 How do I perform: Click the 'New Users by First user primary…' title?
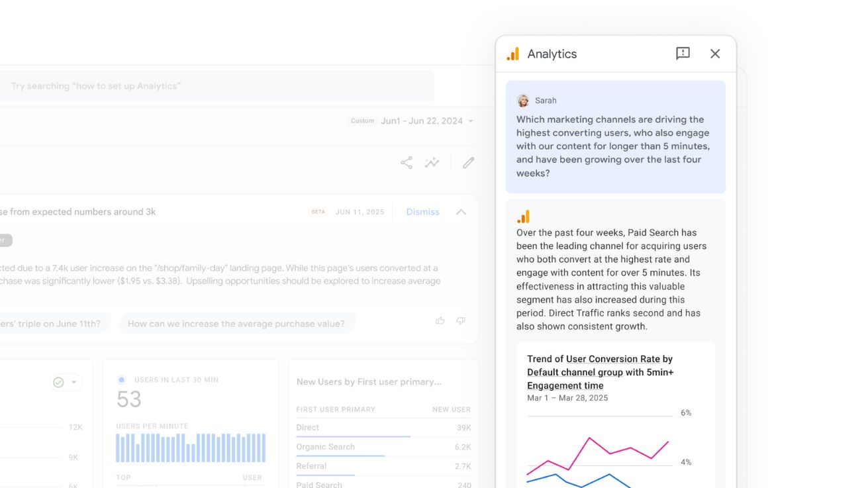(x=369, y=382)
